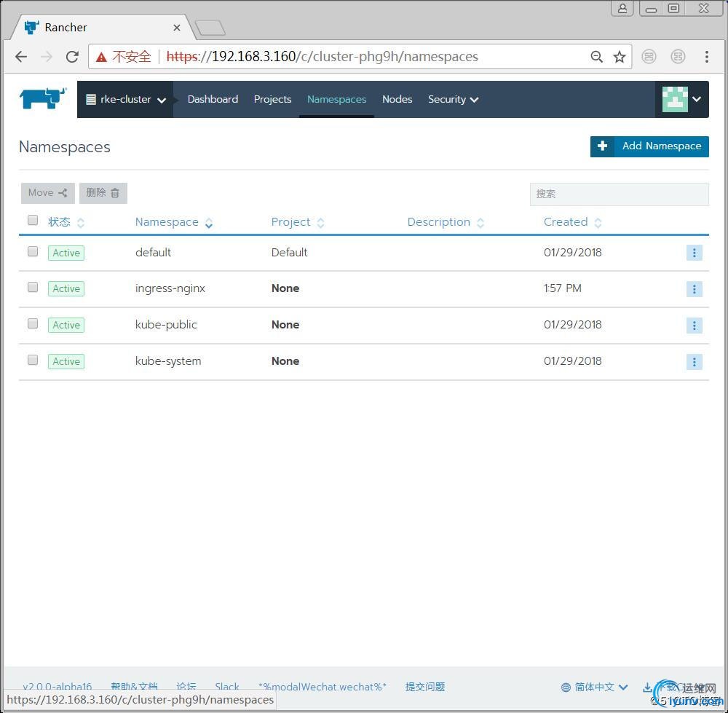Sort by Namespace column
This screenshot has width=728, height=713.
click(174, 222)
